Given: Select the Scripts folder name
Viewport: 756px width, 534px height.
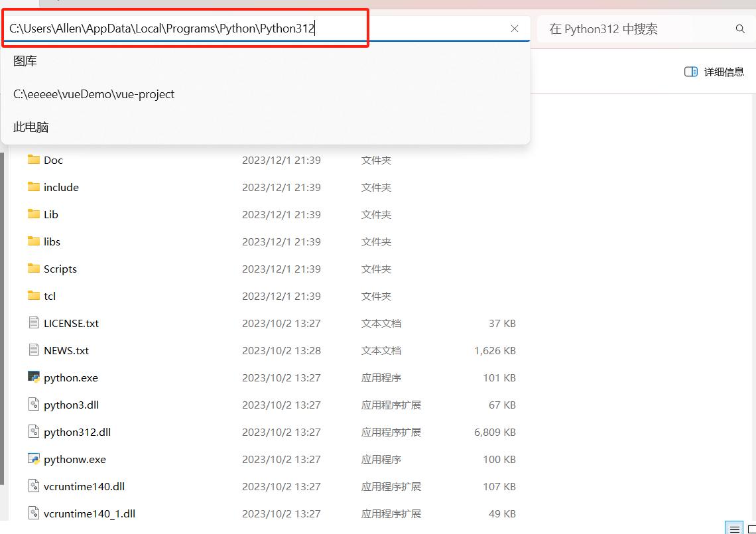Looking at the screenshot, I should coord(60,269).
